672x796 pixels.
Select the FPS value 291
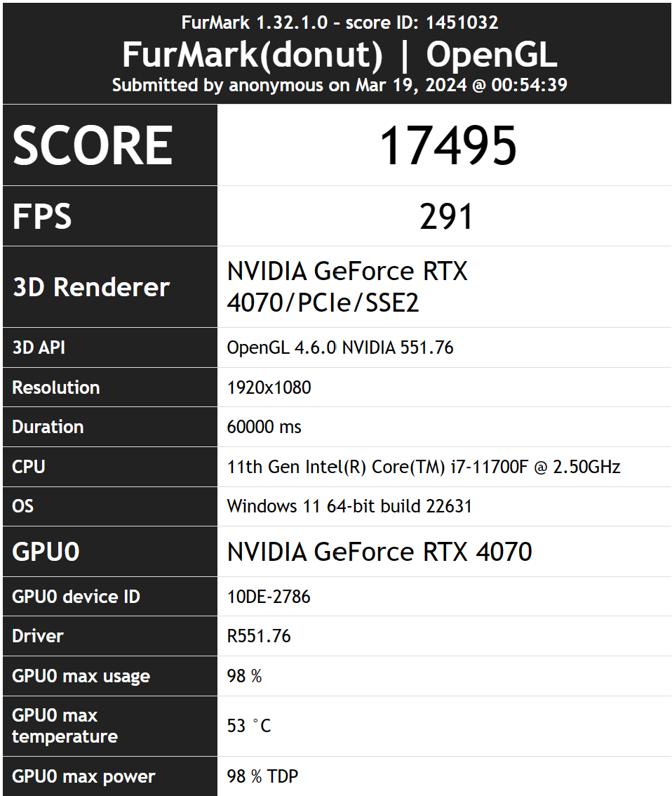[x=446, y=217]
